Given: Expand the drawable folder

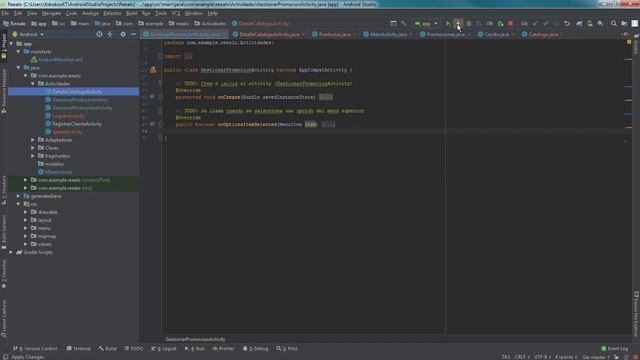Looking at the screenshot, I should click(26, 212).
